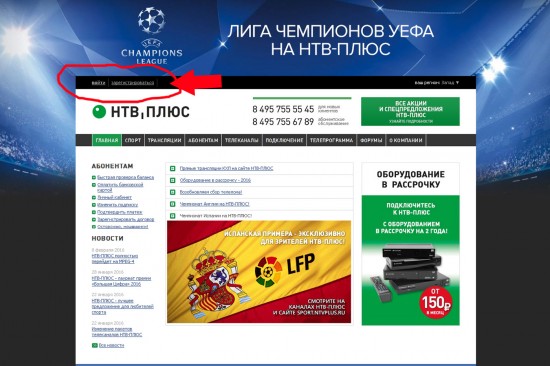Open news about switching to MPEG-4
The height and width of the screenshot is (366, 550).
point(115,259)
